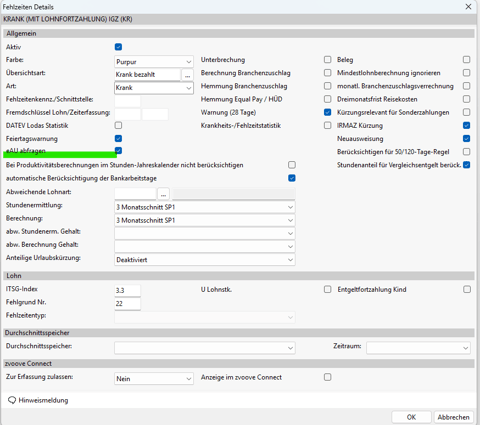Click the zvoove Connect section header
480x425 pixels.
(x=239, y=363)
